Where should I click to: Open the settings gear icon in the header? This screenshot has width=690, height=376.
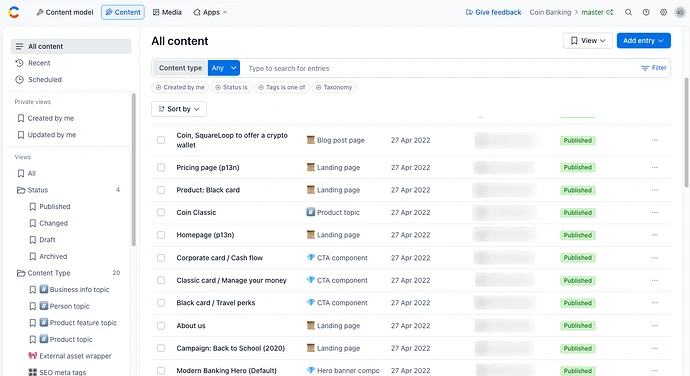[664, 12]
